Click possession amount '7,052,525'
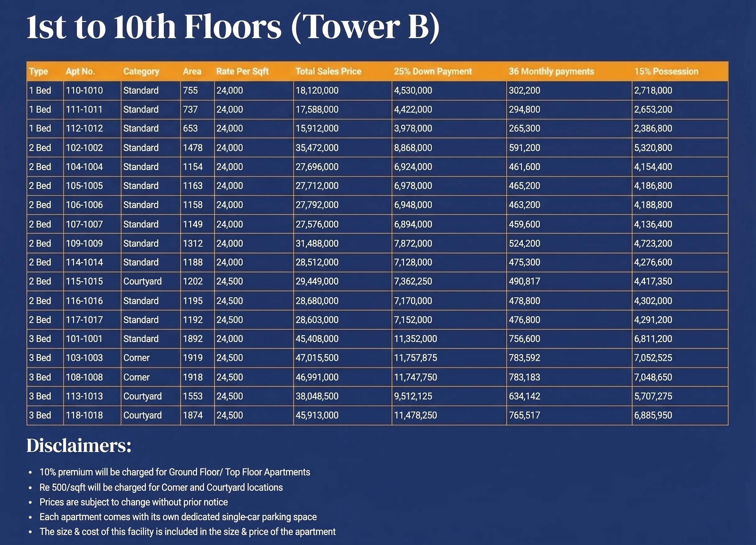 (x=653, y=358)
